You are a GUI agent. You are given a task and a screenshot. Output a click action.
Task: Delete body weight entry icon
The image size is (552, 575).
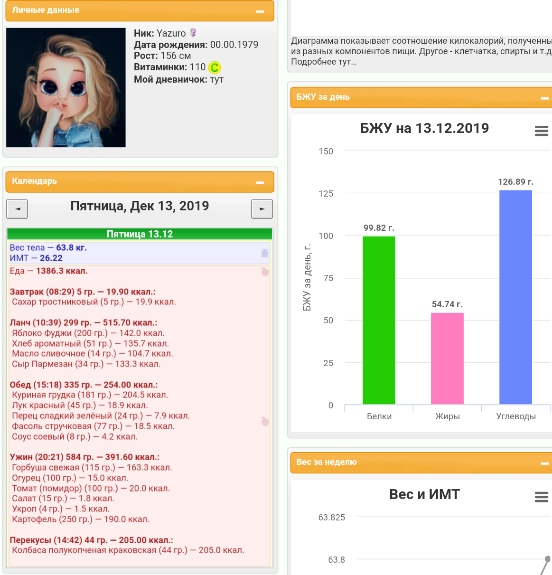click(x=264, y=252)
